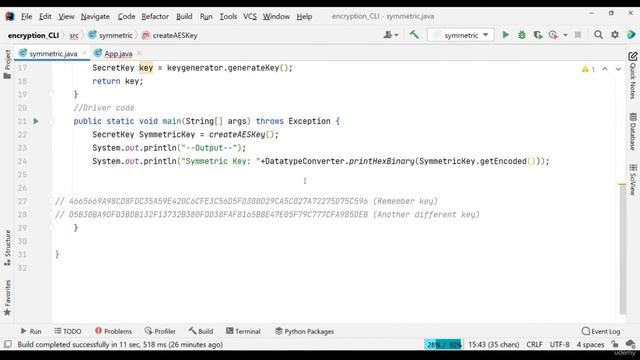640x360 pixels.
Task: Close the symmetric.java tab
Action: pos(84,53)
